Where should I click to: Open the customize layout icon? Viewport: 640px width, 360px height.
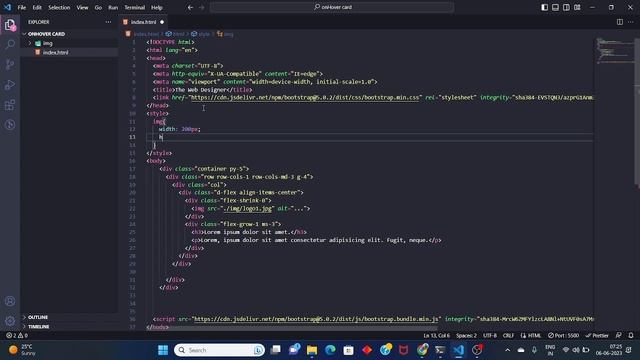point(577,7)
